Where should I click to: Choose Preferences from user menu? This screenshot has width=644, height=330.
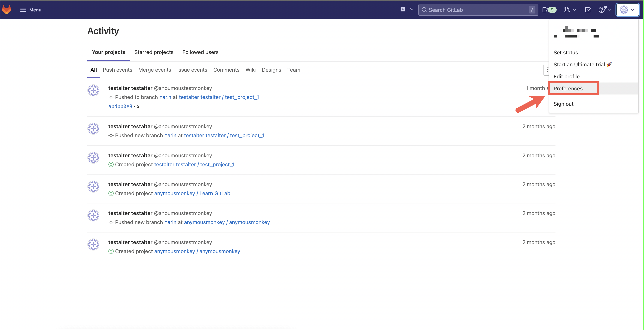[568, 88]
